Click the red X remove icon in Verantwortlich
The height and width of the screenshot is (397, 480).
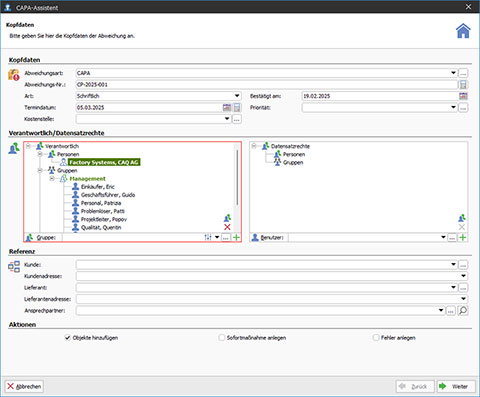tap(227, 227)
